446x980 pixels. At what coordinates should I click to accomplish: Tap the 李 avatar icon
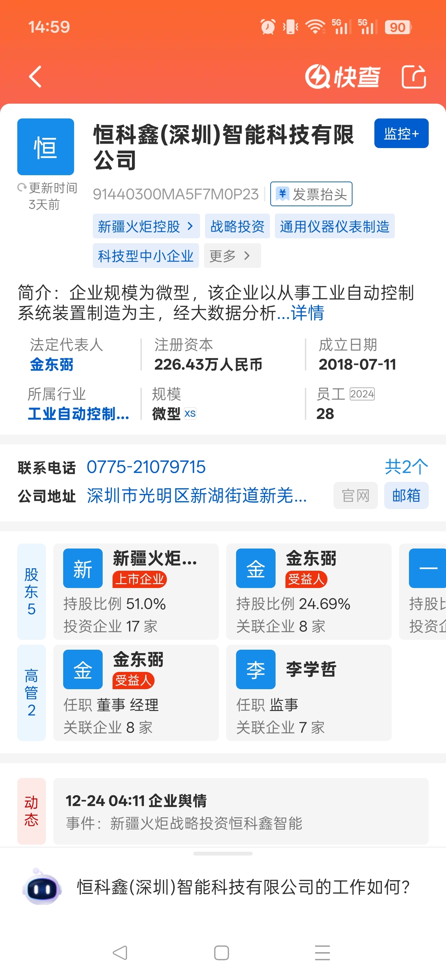[256, 669]
